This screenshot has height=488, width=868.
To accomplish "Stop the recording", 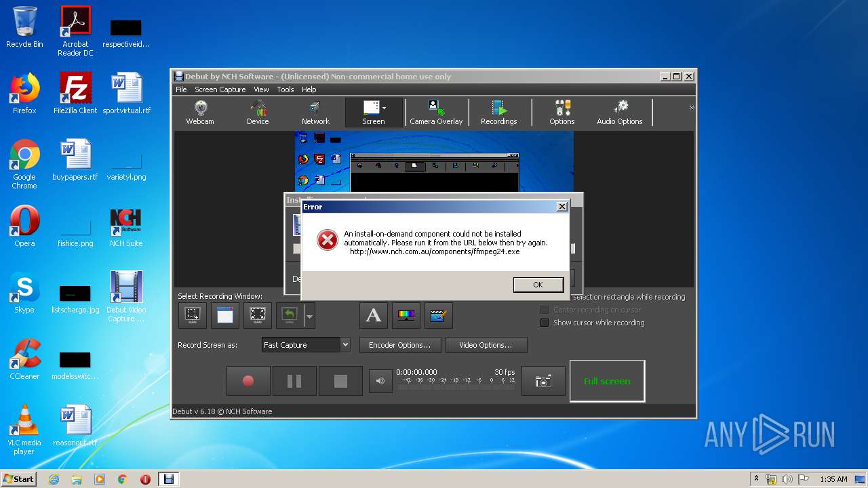I will click(340, 381).
